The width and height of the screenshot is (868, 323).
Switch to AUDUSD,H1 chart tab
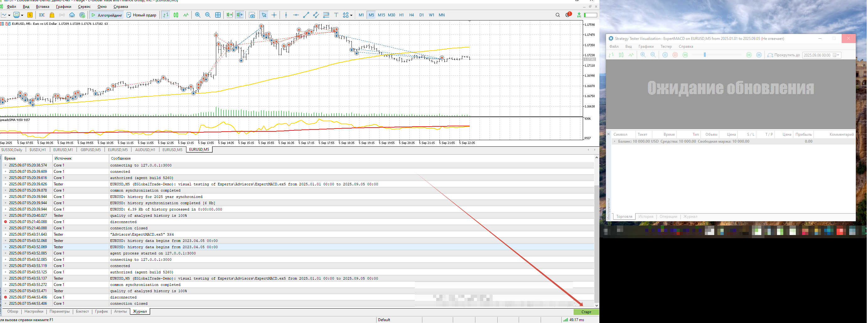[145, 150]
